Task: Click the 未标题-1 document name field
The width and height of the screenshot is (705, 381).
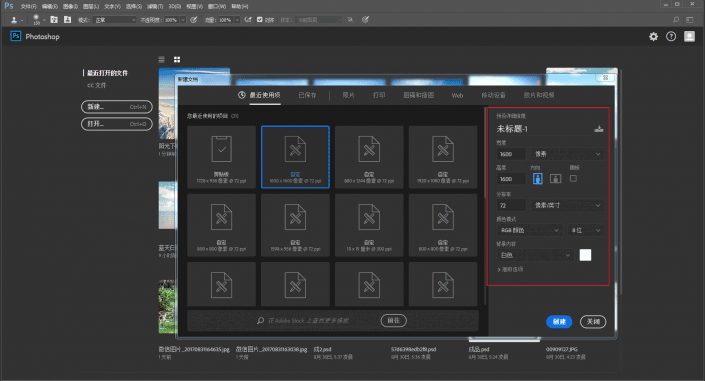Action: coord(543,129)
